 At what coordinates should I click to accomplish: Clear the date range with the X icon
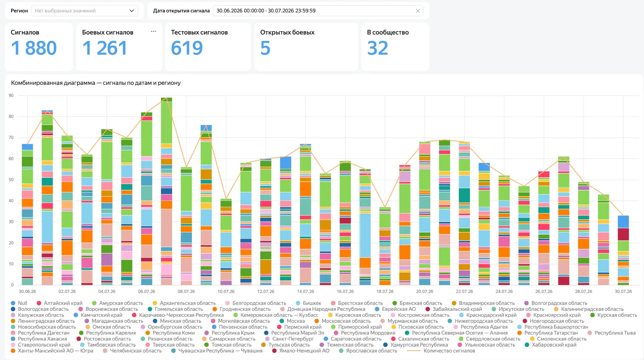click(418, 11)
